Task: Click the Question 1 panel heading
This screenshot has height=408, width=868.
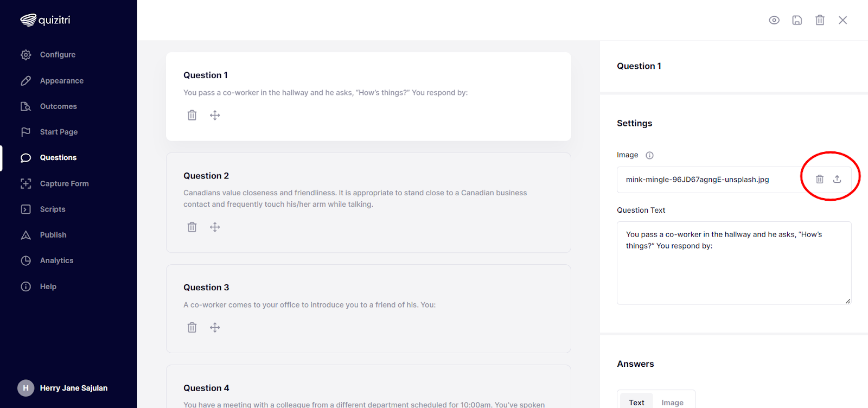Action: 639,66
